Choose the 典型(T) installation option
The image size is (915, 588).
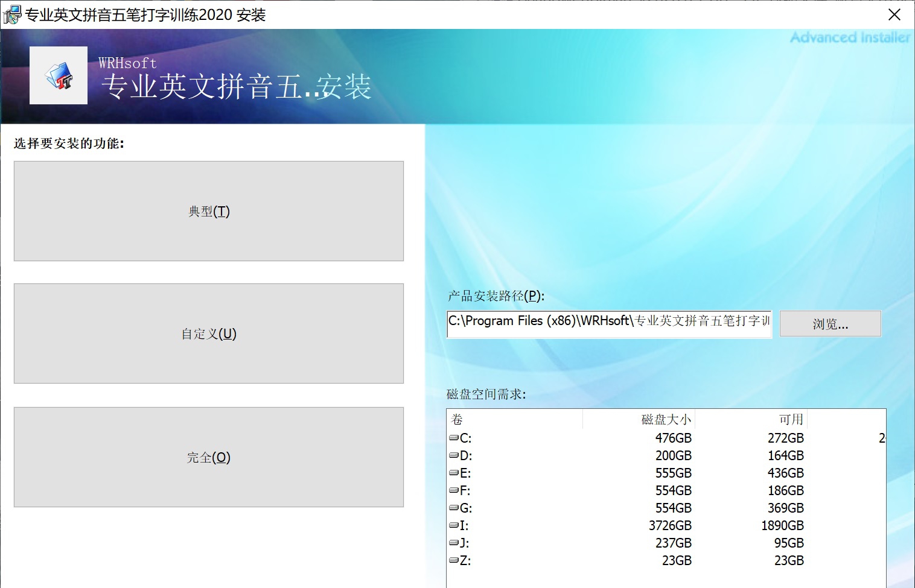tap(208, 211)
